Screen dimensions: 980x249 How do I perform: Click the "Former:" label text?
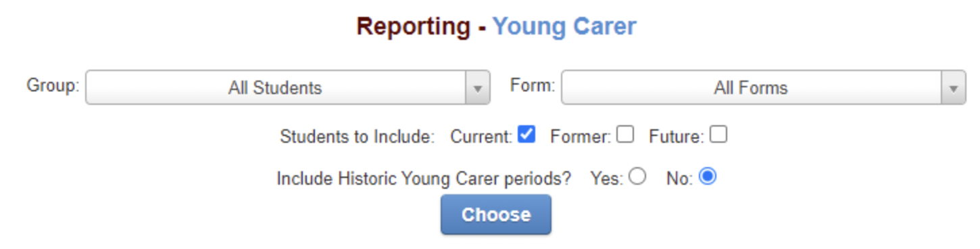pyautogui.click(x=581, y=137)
